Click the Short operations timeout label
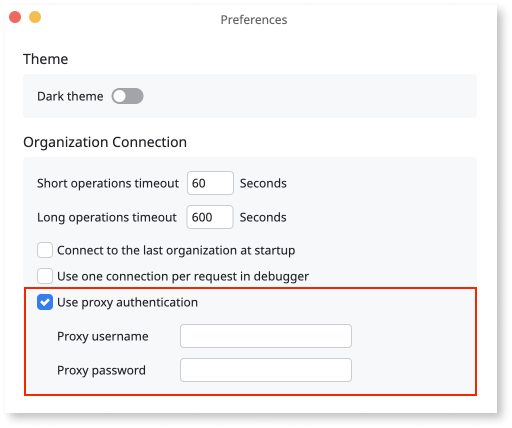This screenshot has height=428, width=512. 108,183
